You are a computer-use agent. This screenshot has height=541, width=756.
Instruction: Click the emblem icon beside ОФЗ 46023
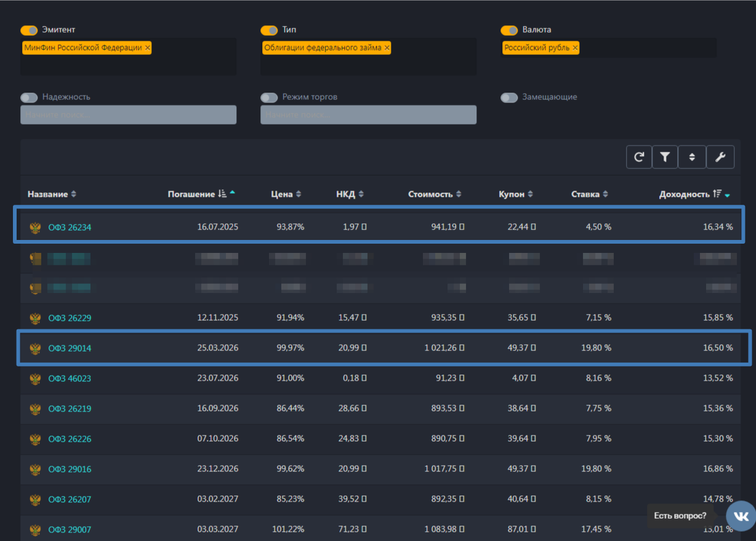35,378
